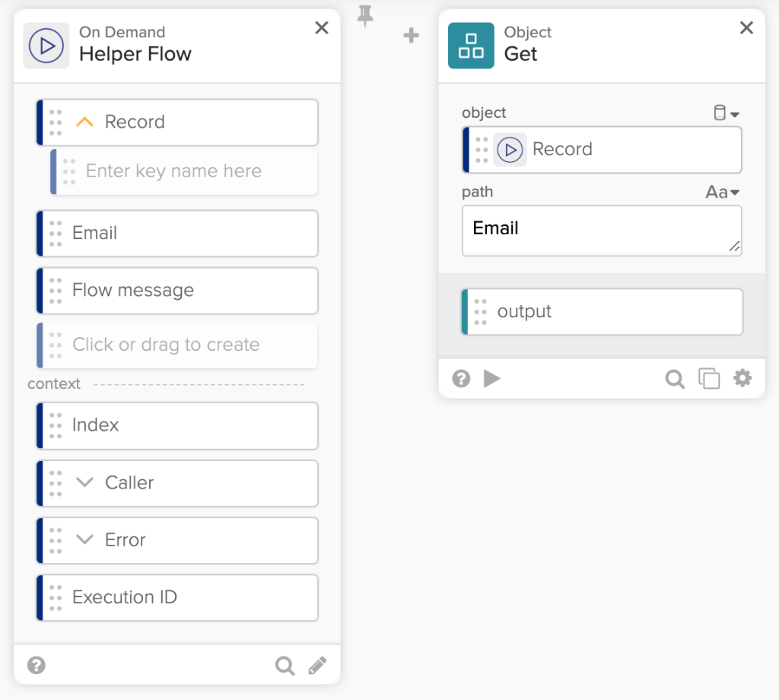
Task: Edit Helper Flow with the pencil icon
Action: click(317, 667)
